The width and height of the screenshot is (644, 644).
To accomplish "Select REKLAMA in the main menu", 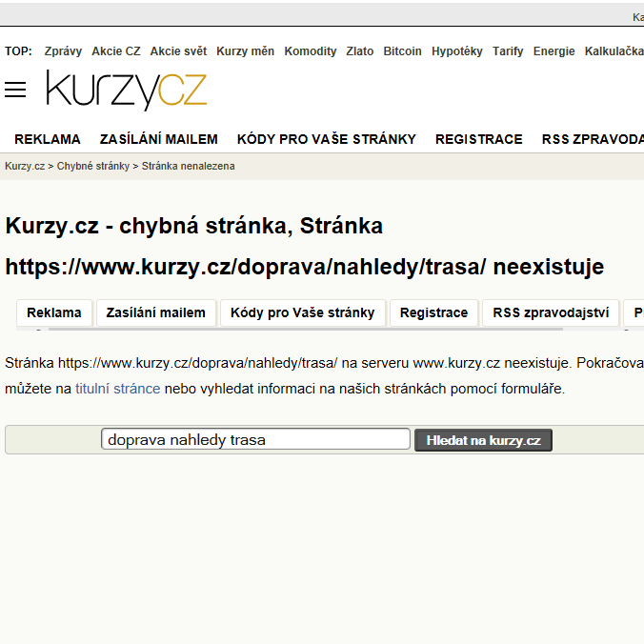I will 48,139.
